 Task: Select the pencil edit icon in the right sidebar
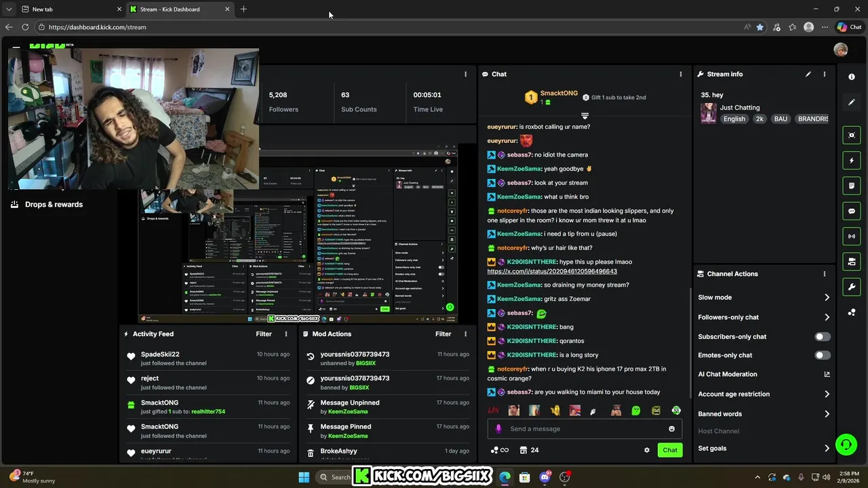852,102
